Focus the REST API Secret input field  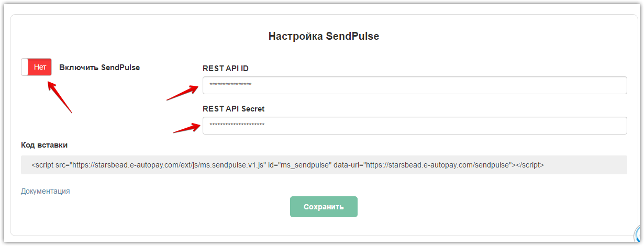pos(414,125)
